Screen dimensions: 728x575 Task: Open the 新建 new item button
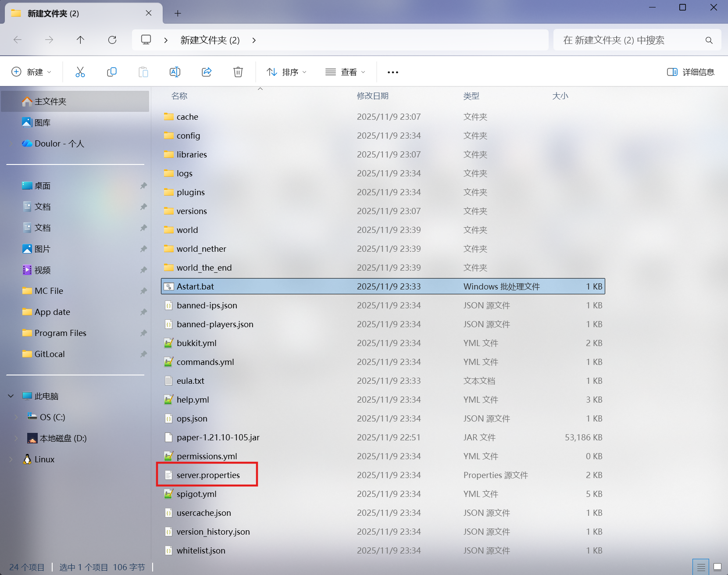(x=31, y=72)
